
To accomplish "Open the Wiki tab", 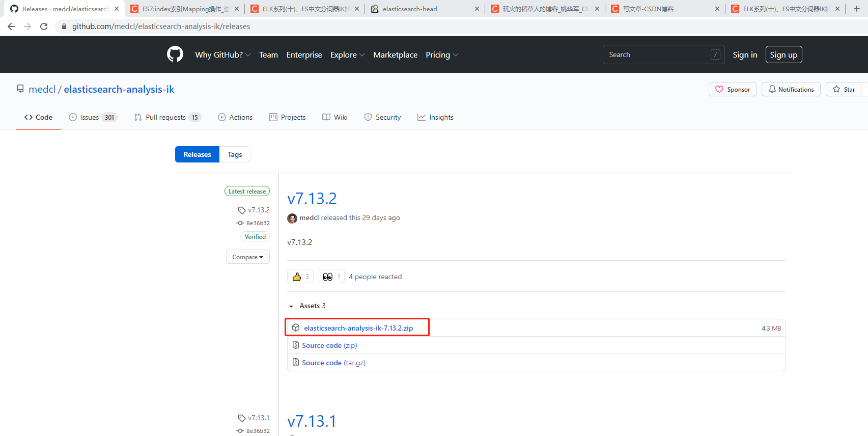I will [335, 117].
